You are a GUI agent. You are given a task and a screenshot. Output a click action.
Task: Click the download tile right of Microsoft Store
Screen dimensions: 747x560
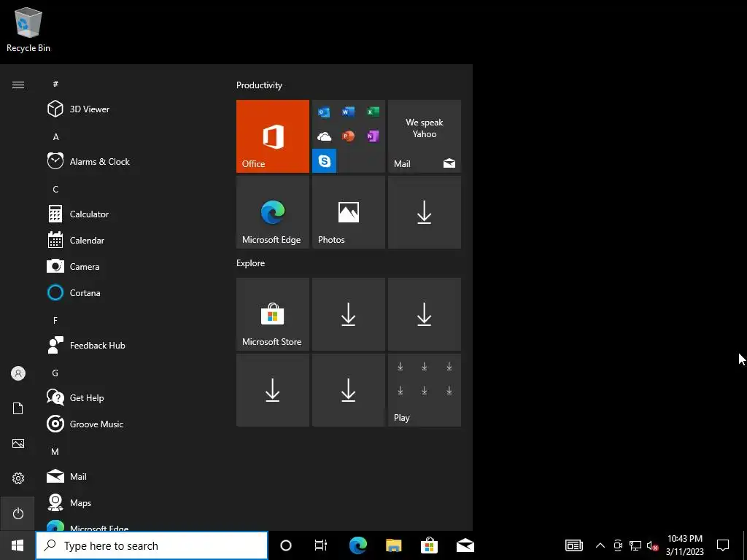point(348,314)
